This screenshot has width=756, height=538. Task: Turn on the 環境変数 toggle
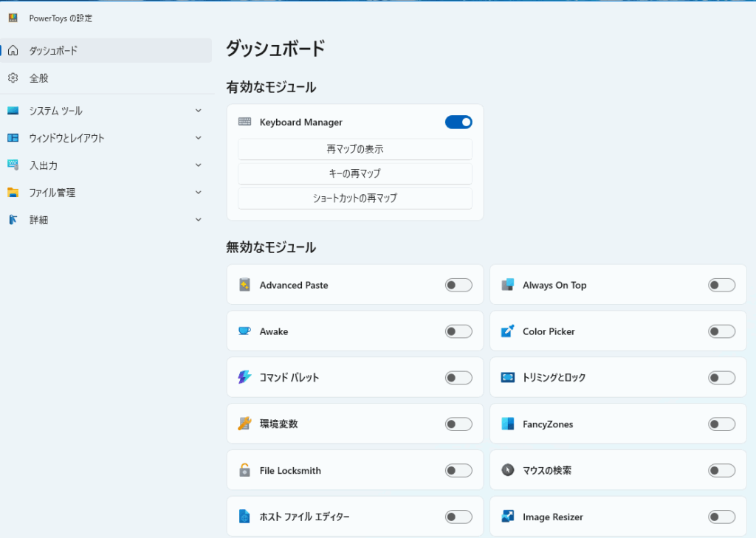click(x=458, y=424)
